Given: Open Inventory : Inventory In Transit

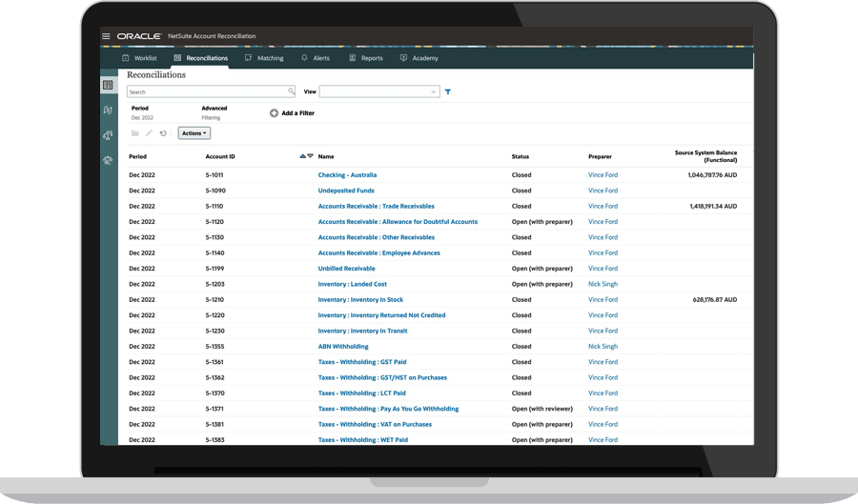Looking at the screenshot, I should tap(363, 331).
